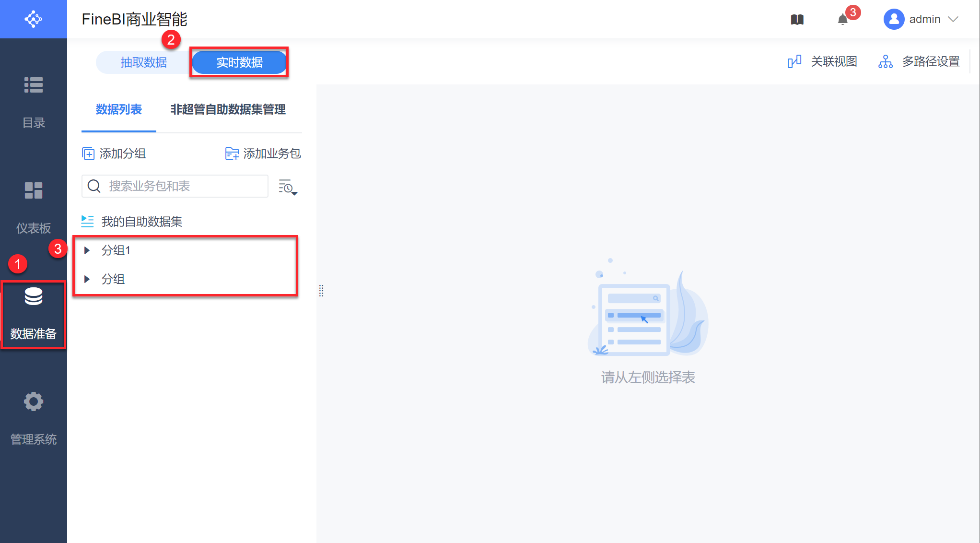Select the 数据列表 tab
Image resolution: width=980 pixels, height=543 pixels.
[118, 110]
